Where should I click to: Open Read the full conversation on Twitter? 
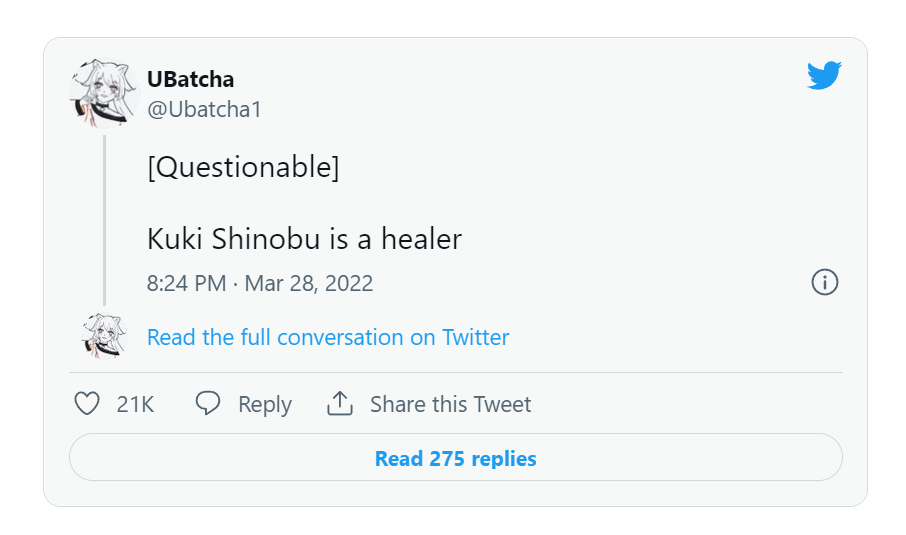point(328,337)
